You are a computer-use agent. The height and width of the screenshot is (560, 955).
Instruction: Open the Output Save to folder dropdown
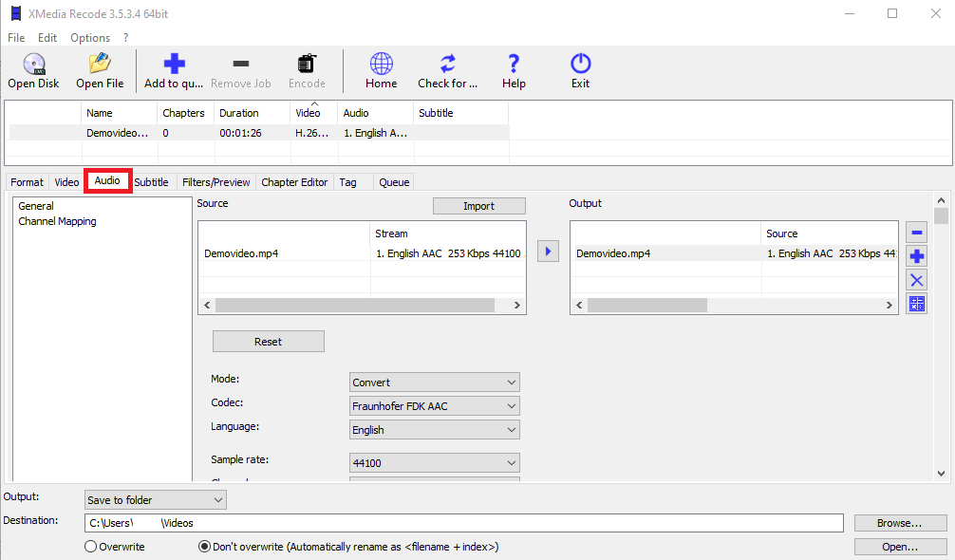click(x=156, y=500)
